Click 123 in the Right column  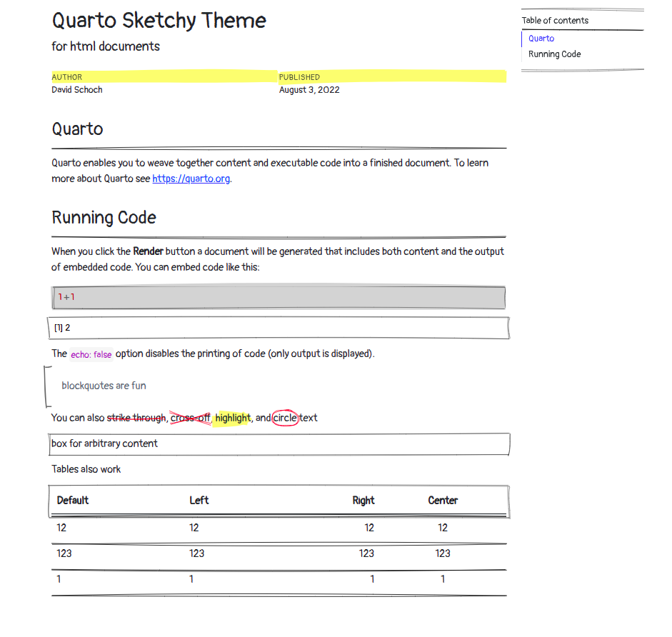366,554
